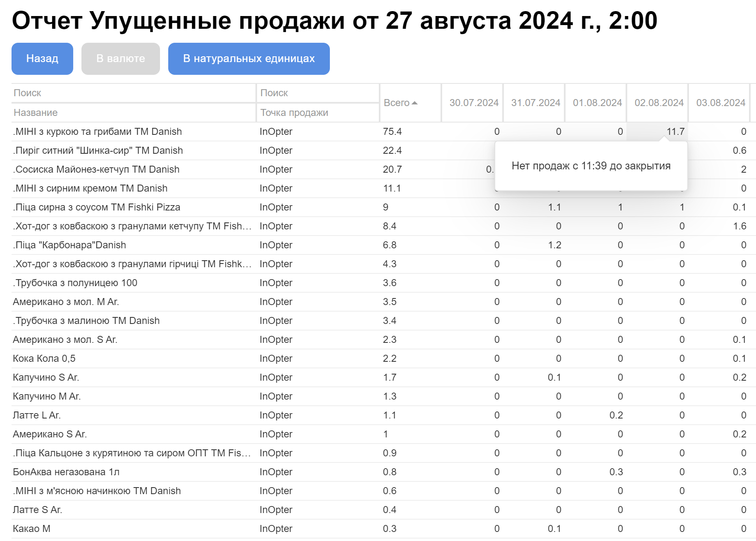Select row .Хот-дог з ковбаскою з гранулами кетчупу
Viewport: 756px width, 541px height.
pos(383,226)
